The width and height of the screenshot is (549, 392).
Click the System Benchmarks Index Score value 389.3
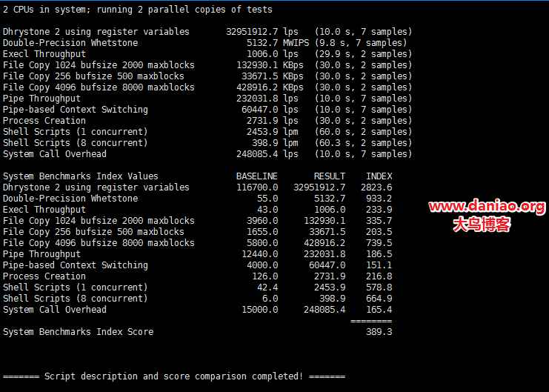click(x=379, y=332)
